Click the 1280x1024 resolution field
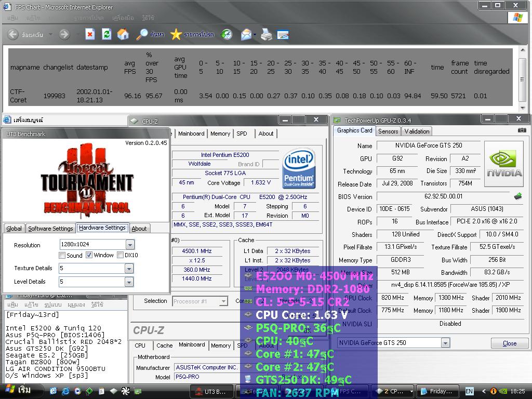The height and width of the screenshot is (399, 532). 92,244
